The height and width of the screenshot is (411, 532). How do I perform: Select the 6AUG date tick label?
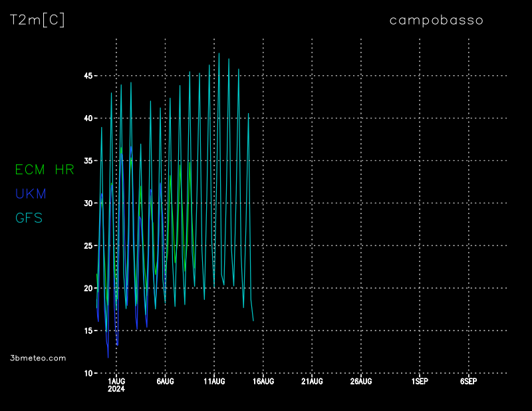point(165,382)
